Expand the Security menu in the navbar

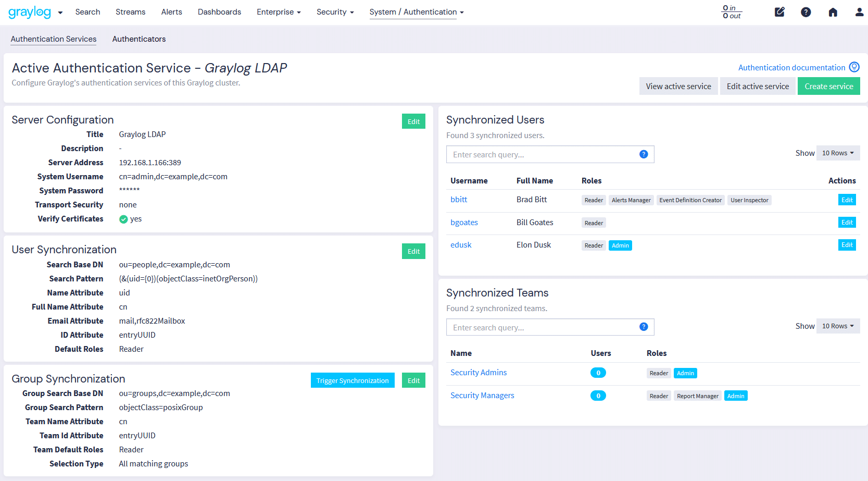335,11
